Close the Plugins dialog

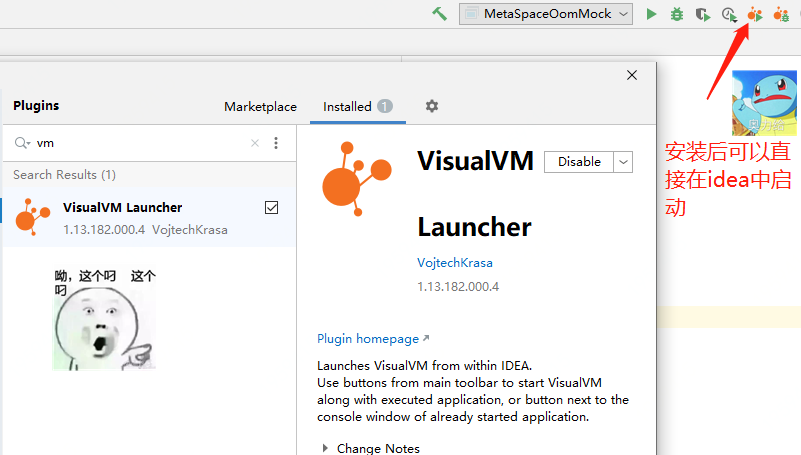point(632,75)
